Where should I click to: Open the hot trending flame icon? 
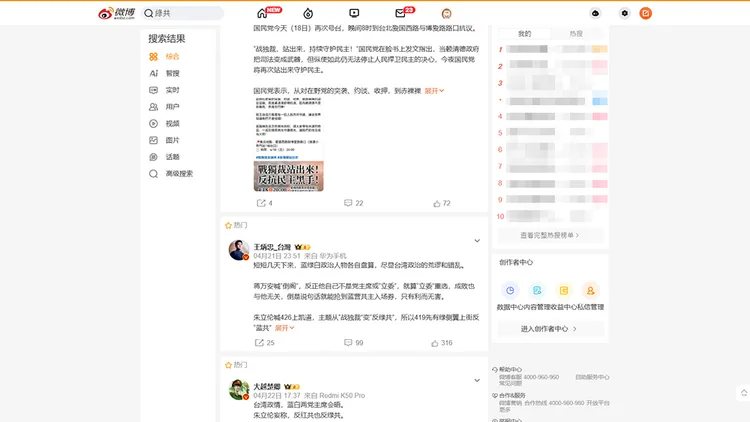click(x=308, y=13)
